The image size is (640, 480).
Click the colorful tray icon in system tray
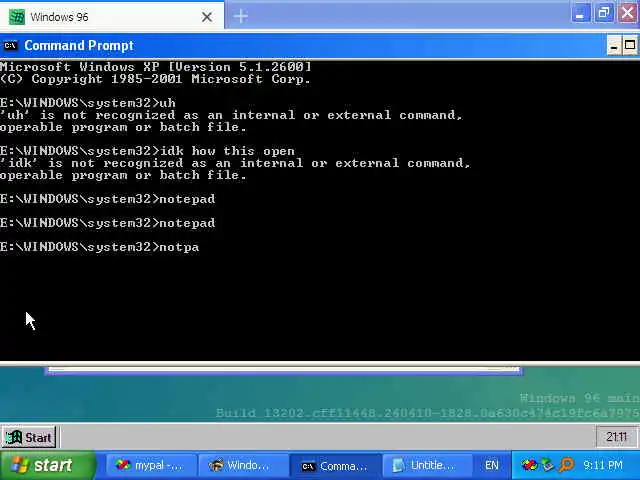529,465
